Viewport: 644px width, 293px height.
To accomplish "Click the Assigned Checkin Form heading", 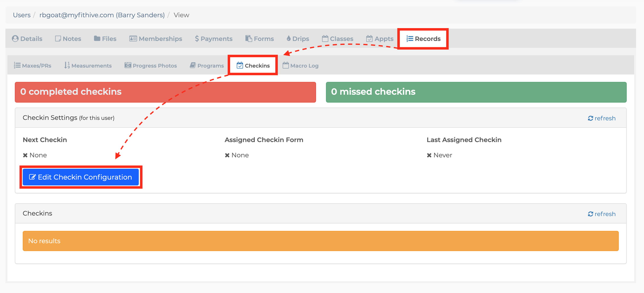I will 264,140.
